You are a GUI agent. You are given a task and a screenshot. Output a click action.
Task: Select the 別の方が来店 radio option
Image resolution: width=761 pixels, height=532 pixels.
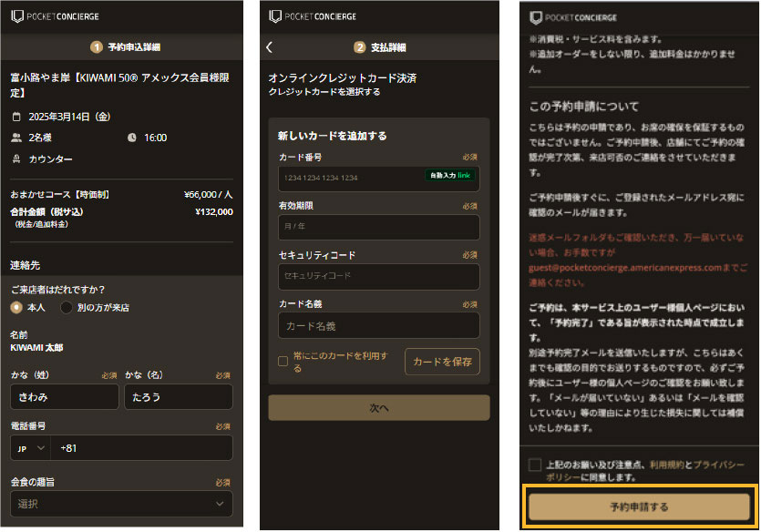pyautogui.click(x=67, y=308)
